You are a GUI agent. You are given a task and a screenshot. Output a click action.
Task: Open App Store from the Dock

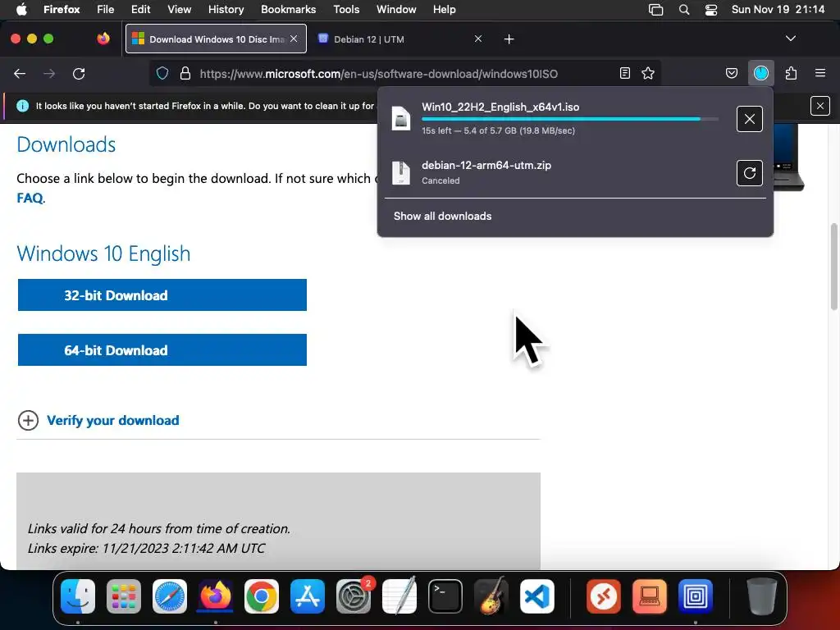[308, 596]
